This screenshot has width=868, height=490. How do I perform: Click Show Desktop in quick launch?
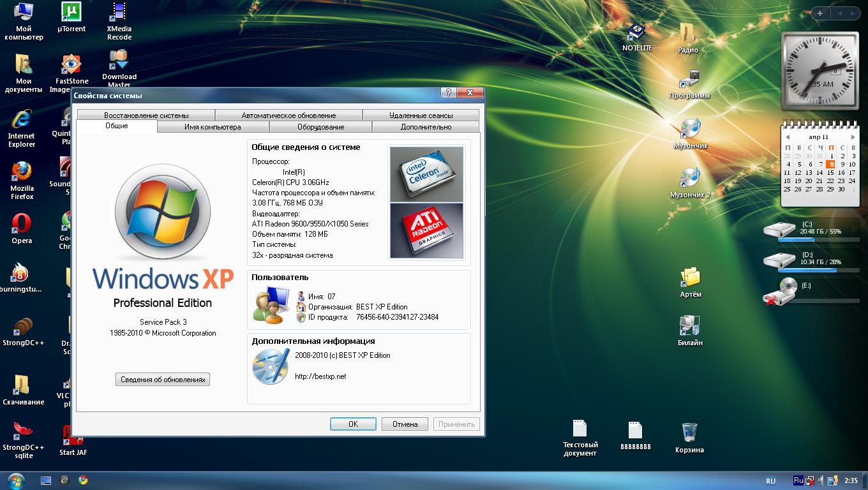(46, 480)
